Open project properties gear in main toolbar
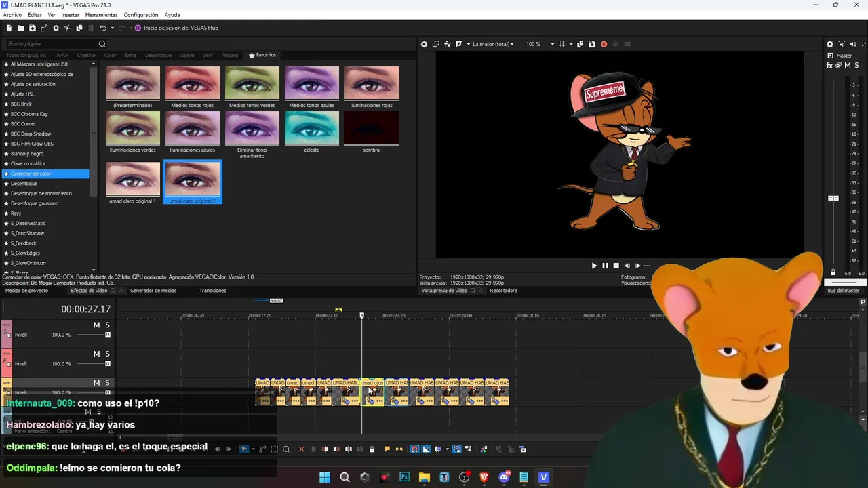Viewport: 868px width, 488px height. (56, 28)
